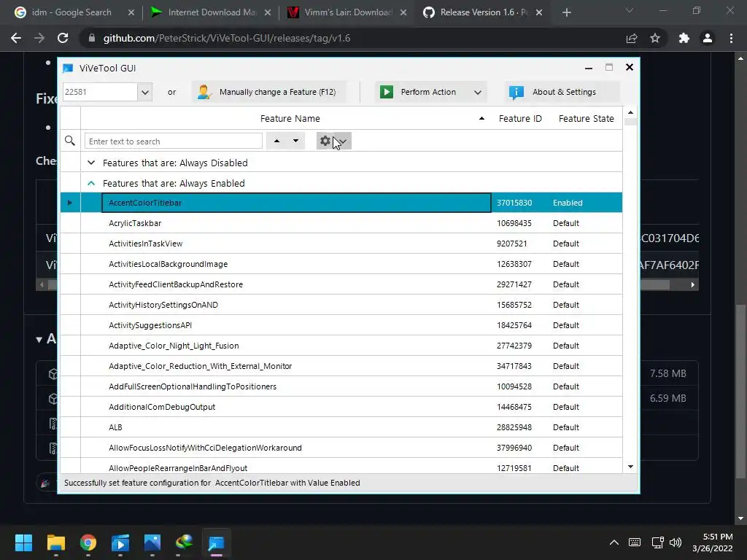
Task: Switch to Vimm's Lair browser tab
Action: pyautogui.click(x=348, y=12)
